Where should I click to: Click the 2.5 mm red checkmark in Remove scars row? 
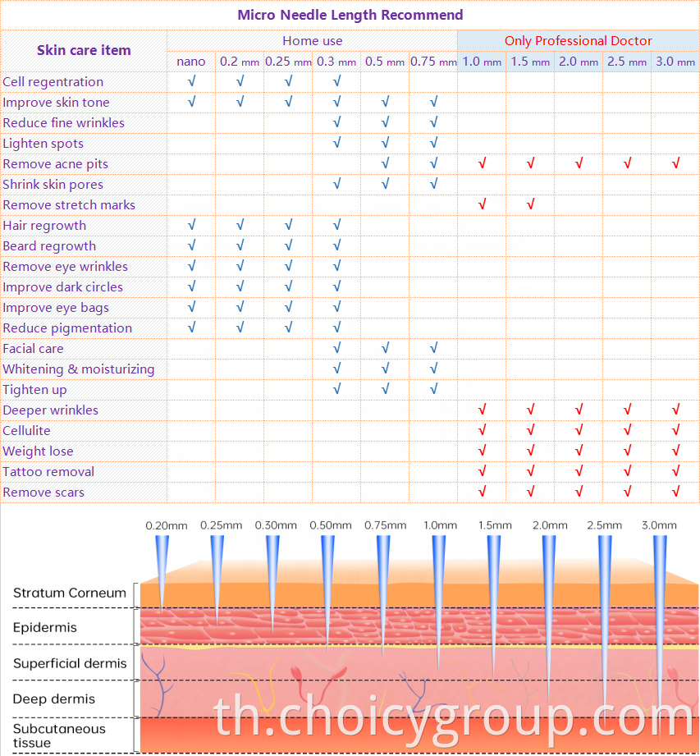(x=627, y=492)
